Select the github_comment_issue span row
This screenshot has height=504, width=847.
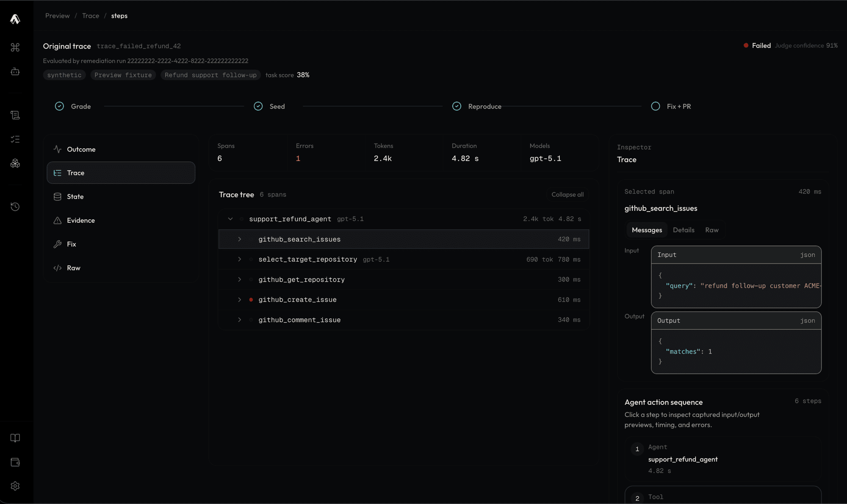point(404,320)
